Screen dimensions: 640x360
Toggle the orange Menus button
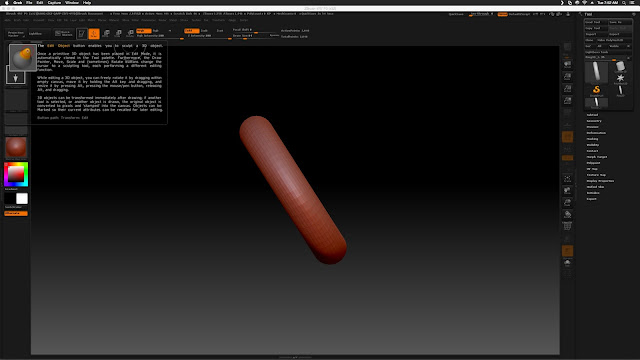click(502, 14)
